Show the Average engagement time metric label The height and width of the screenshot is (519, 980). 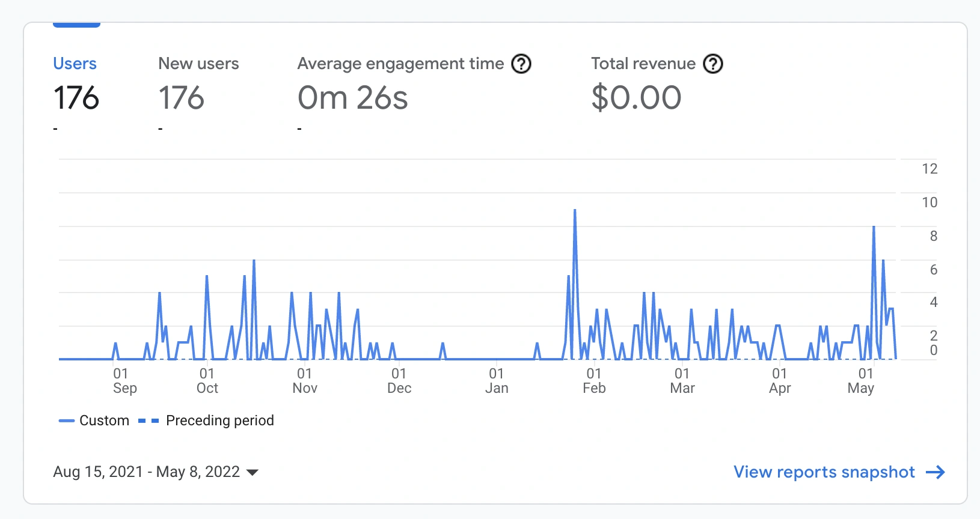400,64
